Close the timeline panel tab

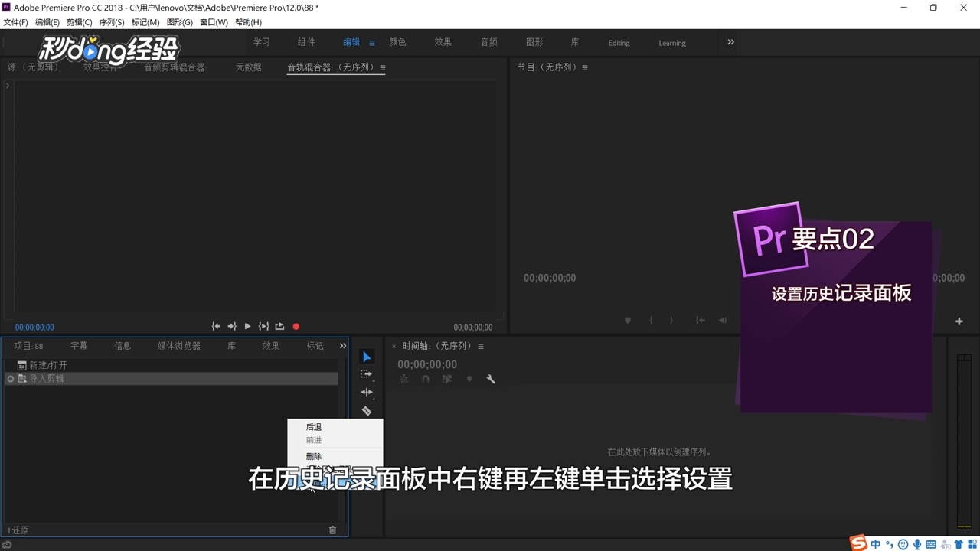pos(394,347)
